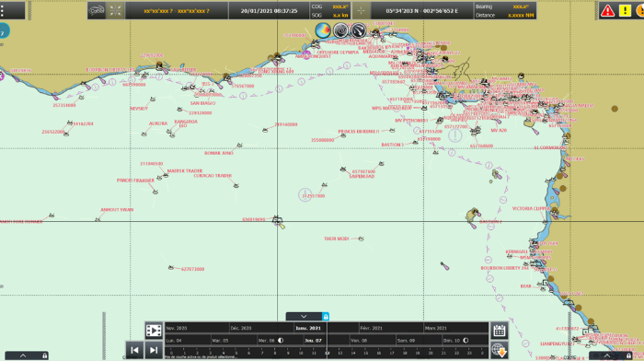The width and height of the screenshot is (644, 361).
Task: Click the timeline animation film icon
Action: (154, 331)
